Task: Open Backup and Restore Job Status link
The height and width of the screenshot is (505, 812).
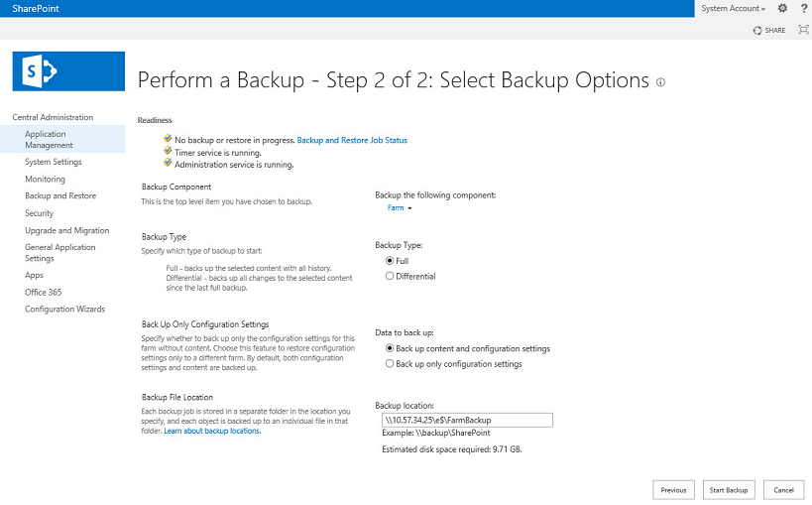Action: pyautogui.click(x=352, y=141)
